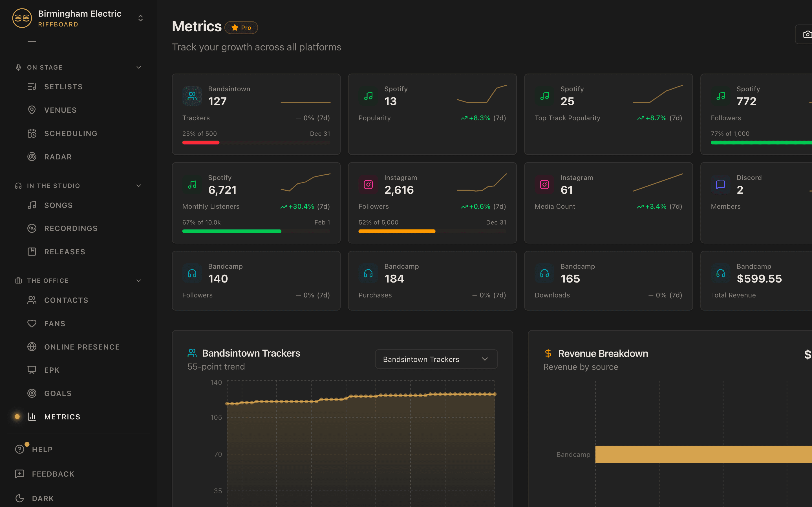Screen dimensions: 812x507
Task: Collapse the ON STAGE sidebar section
Action: point(139,67)
